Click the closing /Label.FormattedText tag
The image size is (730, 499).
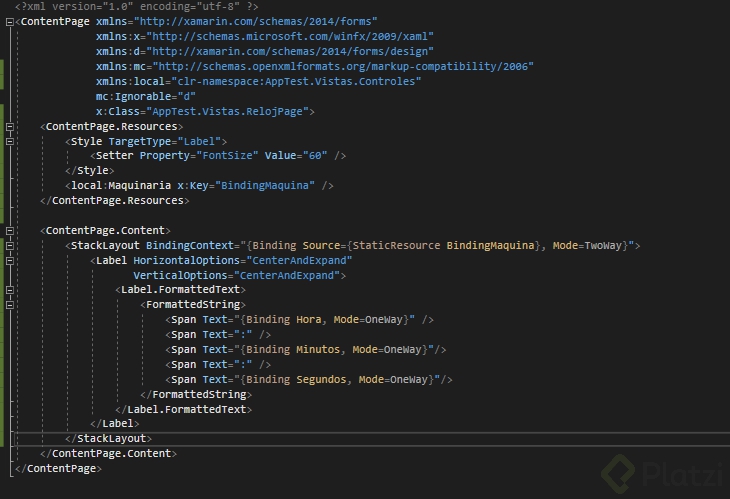[183, 410]
